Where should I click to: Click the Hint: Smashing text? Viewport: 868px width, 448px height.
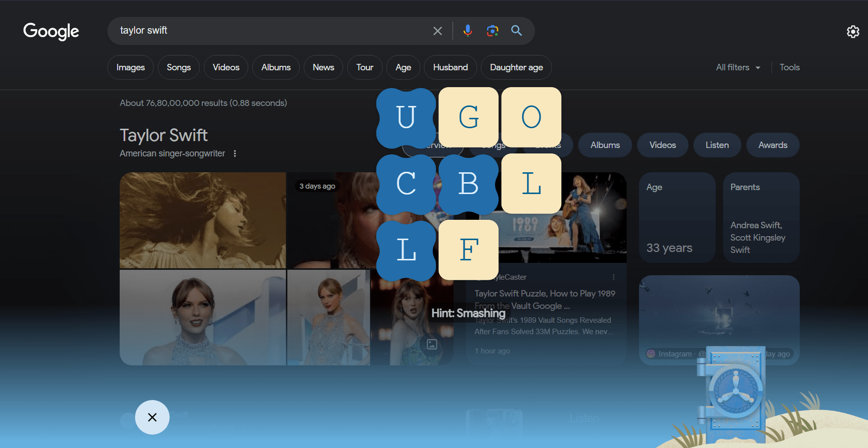(468, 313)
